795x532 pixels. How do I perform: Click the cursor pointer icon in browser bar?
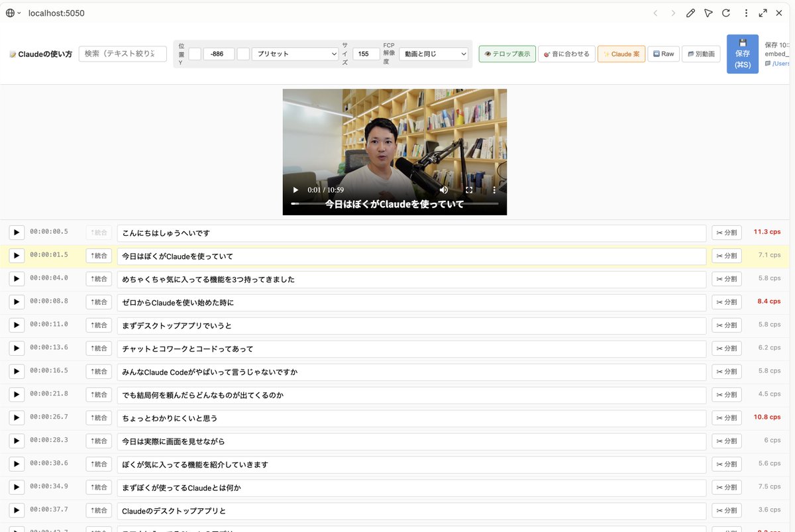708,13
